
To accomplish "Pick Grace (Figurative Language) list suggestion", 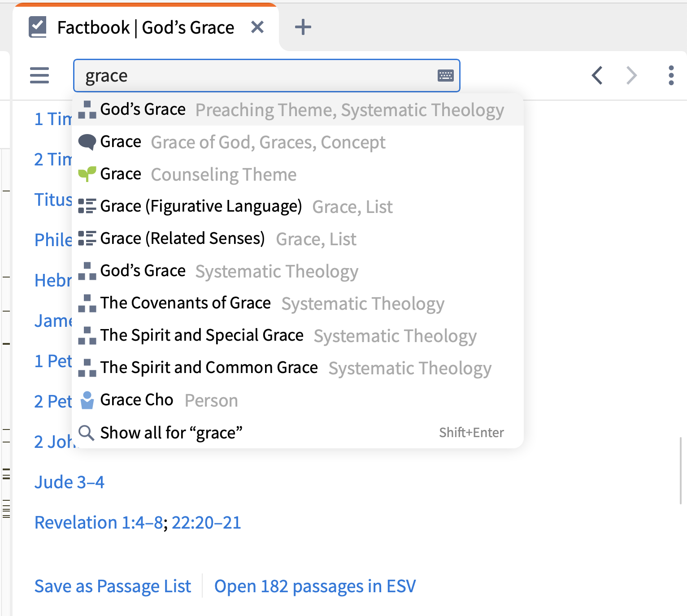I will coord(201,207).
